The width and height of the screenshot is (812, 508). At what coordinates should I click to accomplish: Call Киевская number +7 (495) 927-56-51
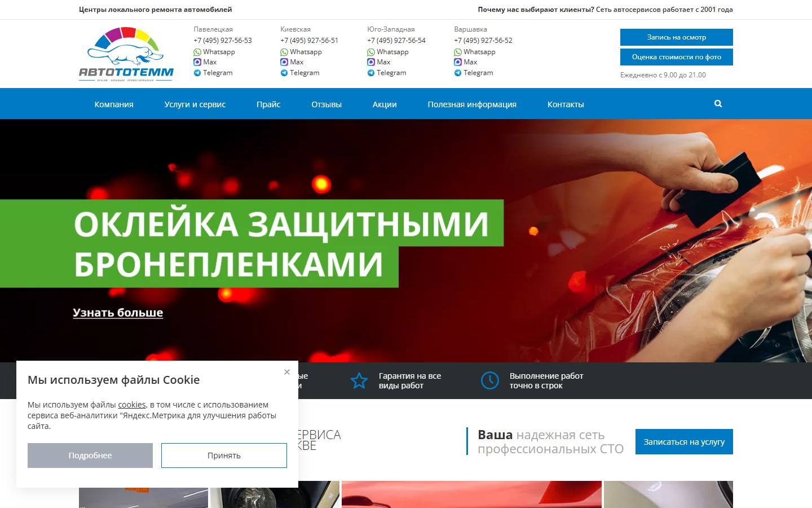[x=310, y=41]
